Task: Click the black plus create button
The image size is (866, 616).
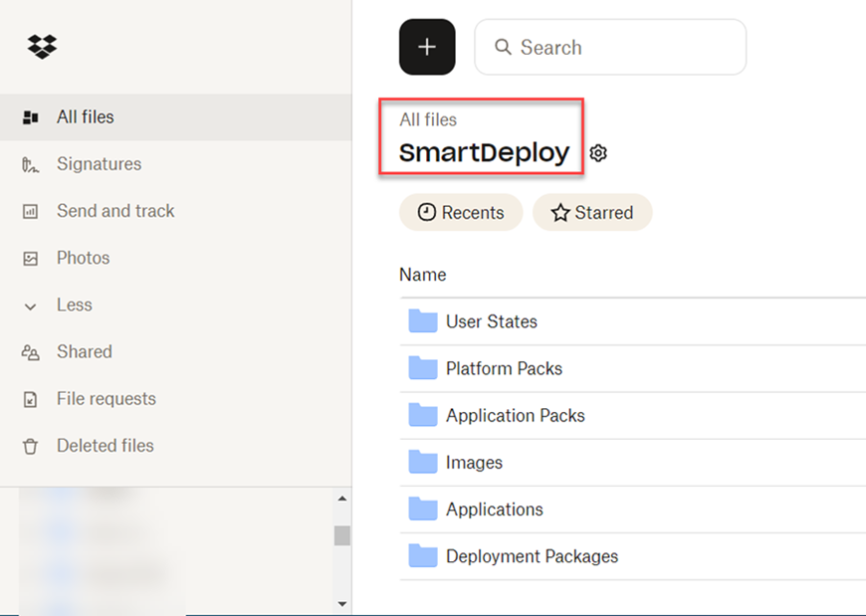Action: click(x=427, y=47)
